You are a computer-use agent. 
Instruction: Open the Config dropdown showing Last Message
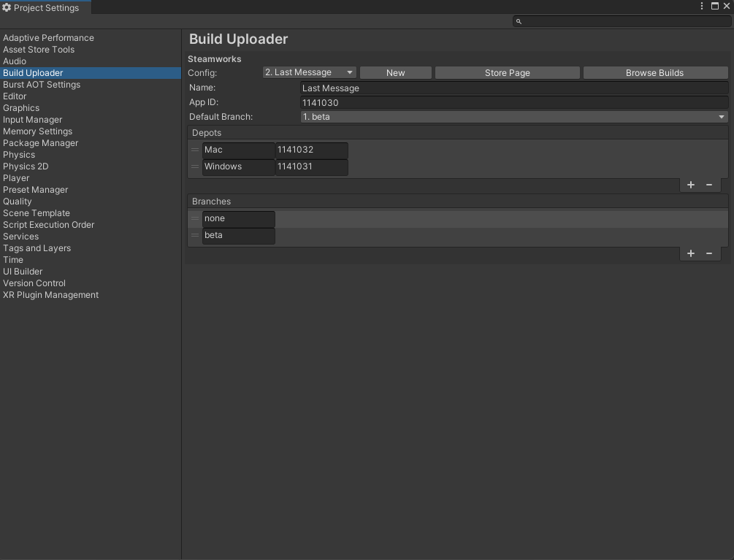pyautogui.click(x=309, y=72)
